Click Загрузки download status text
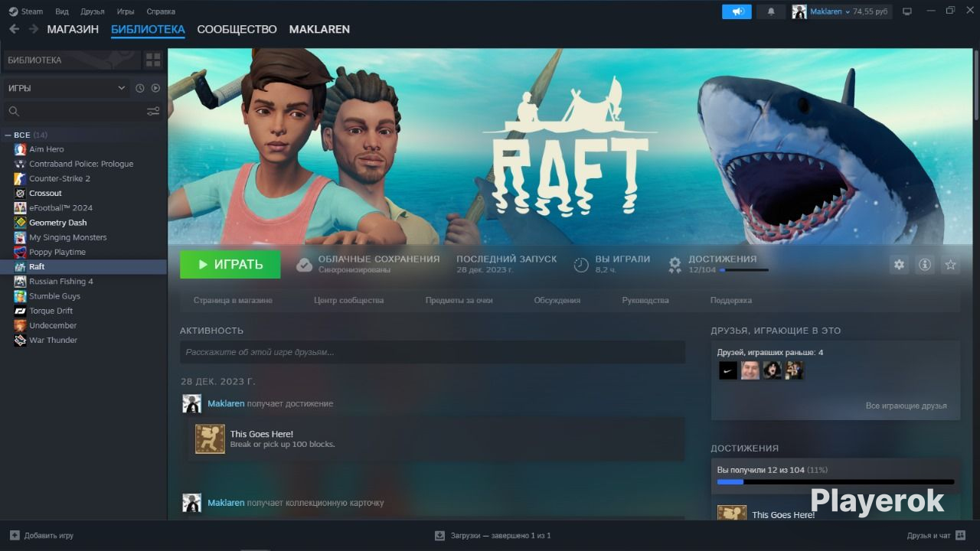This screenshot has height=551, width=980. tap(501, 536)
